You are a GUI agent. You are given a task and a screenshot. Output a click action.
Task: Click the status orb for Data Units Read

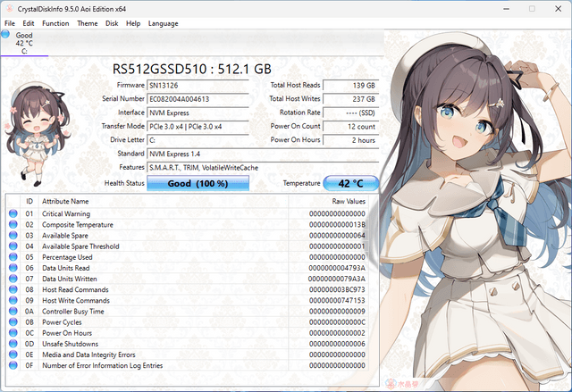click(13, 268)
